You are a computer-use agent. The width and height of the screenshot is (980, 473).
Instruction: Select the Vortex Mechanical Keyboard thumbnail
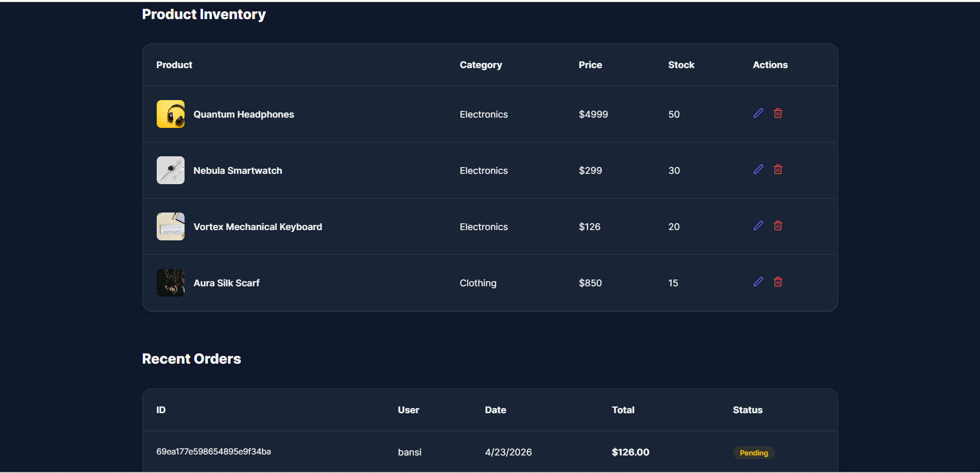pyautogui.click(x=171, y=226)
